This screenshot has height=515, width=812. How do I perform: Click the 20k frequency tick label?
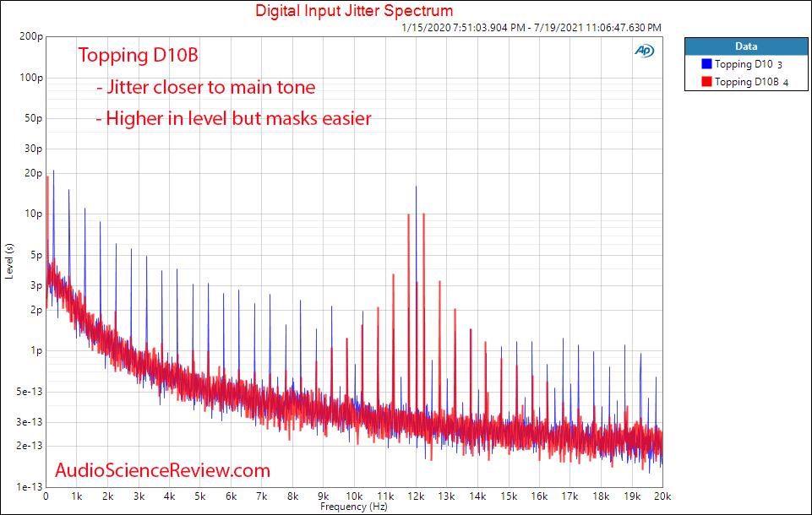point(662,496)
